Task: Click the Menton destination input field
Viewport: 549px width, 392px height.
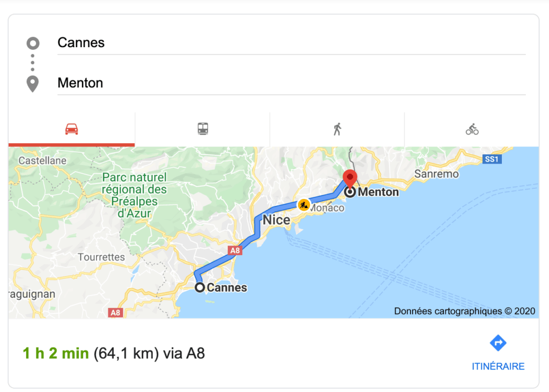Action: 214,83
